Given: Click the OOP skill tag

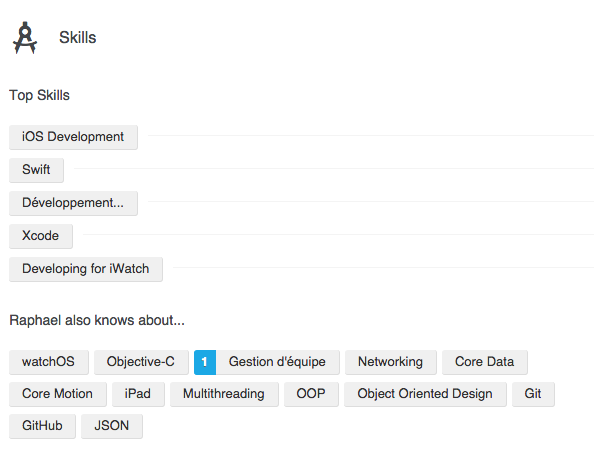Looking at the screenshot, I should (311, 394).
